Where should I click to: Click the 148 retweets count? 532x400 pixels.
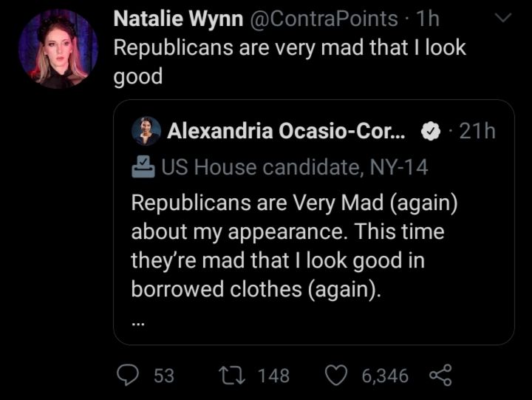pos(273,376)
